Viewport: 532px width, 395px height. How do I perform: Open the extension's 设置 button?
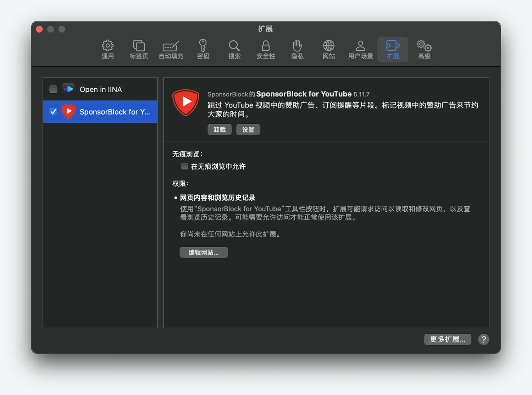[x=248, y=129]
